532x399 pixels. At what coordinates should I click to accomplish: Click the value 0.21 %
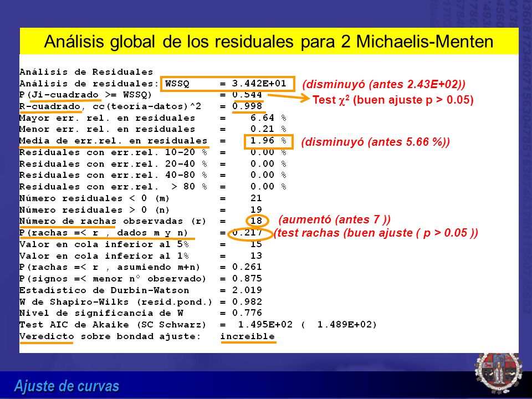(x=268, y=129)
